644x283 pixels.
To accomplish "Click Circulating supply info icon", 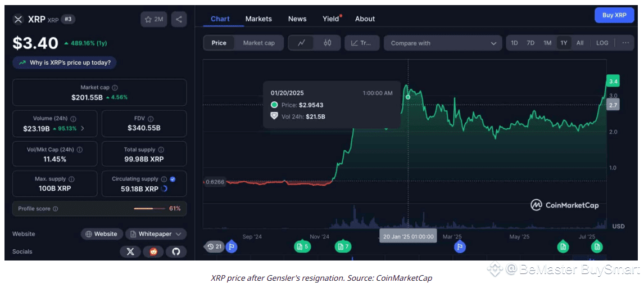I will pos(164,179).
